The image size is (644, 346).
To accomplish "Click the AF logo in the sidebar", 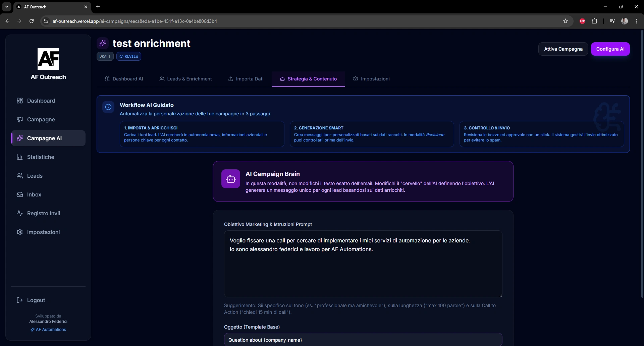I will click(x=48, y=59).
